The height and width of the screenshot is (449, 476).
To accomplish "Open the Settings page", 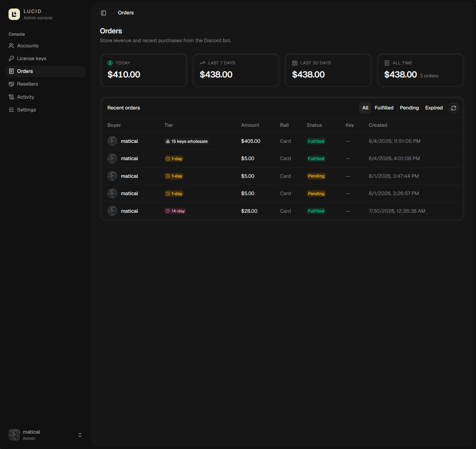I will [x=46, y=110].
